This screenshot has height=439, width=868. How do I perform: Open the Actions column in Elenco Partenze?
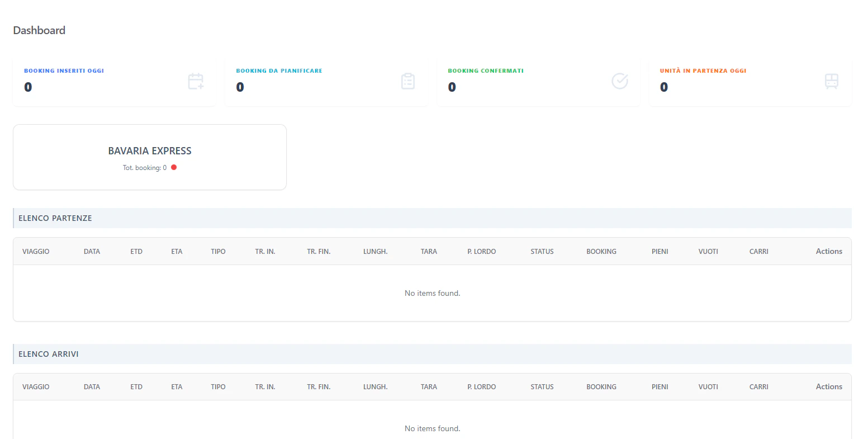coord(829,251)
